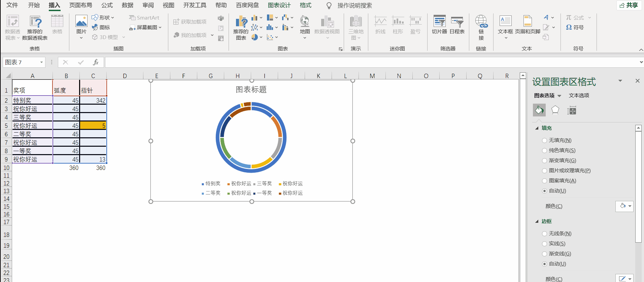Close the Format Chart Area pane
The image size is (644, 282).
[637, 81]
